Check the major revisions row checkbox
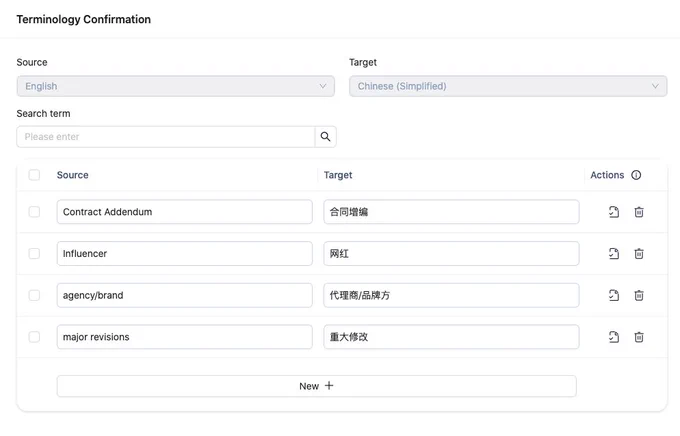 (34, 337)
